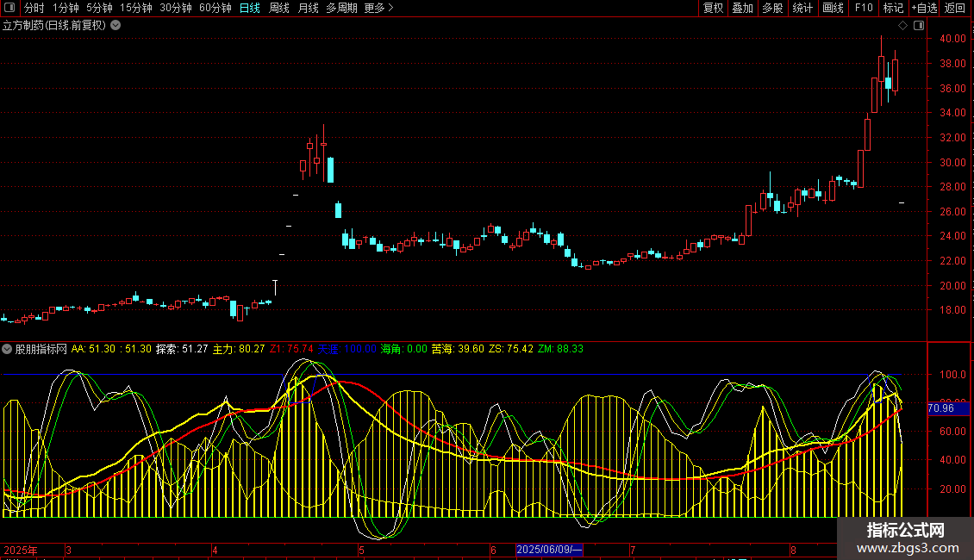The height and width of the screenshot is (560, 974).
Task: Switch to 周线 weekly chart
Action: pos(279,8)
